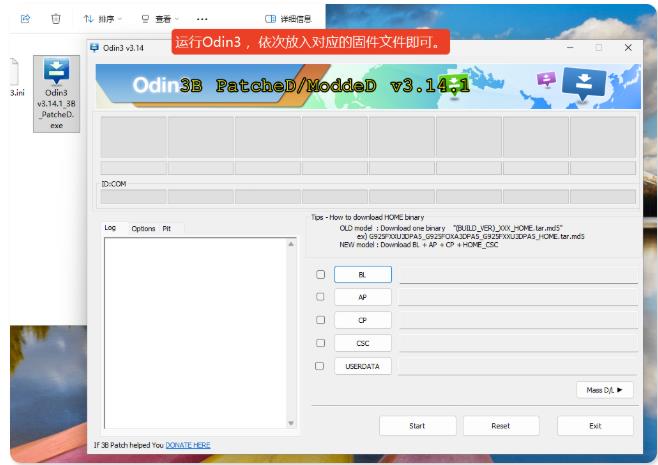Switch to the Log tab
Screen dimensions: 658x465
pyautogui.click(x=110, y=227)
